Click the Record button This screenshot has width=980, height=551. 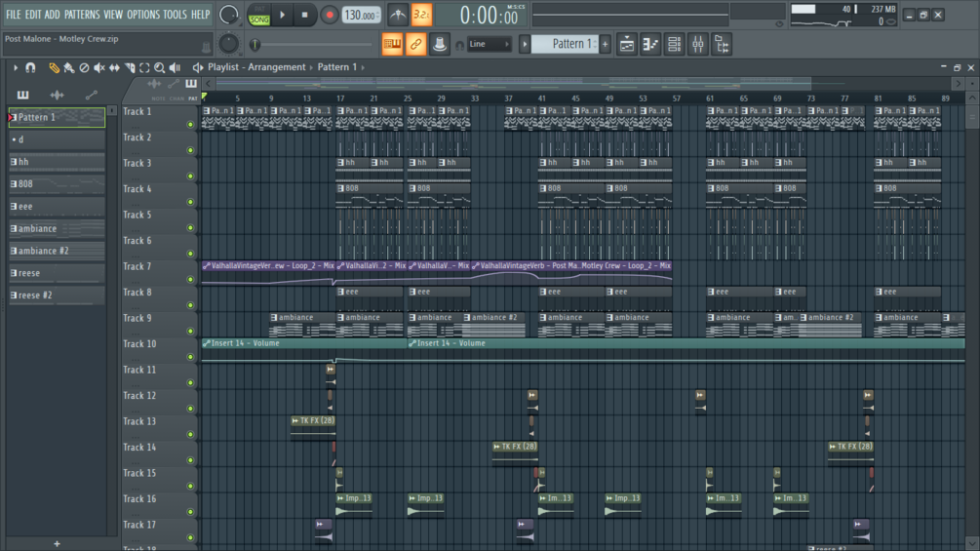(329, 15)
